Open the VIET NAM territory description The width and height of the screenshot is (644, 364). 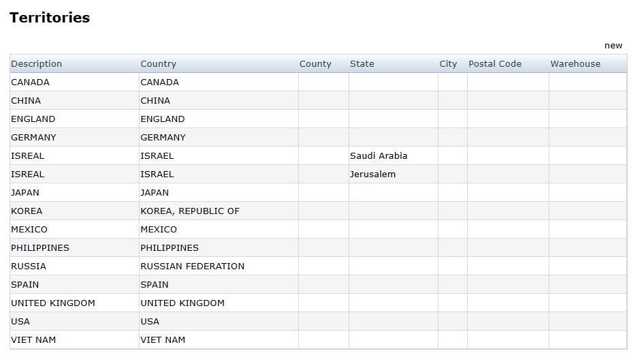pos(33,340)
